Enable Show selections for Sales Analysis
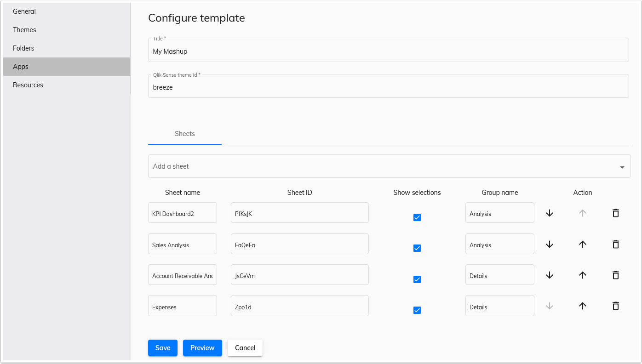Viewport: 642px width, 364px height. click(x=417, y=248)
